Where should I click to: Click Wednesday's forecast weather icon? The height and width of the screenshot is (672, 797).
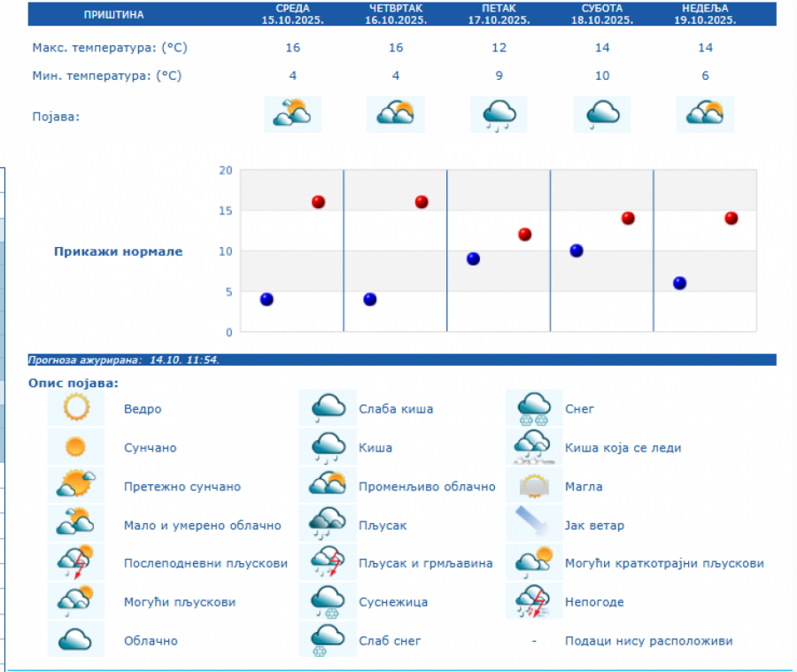292,114
